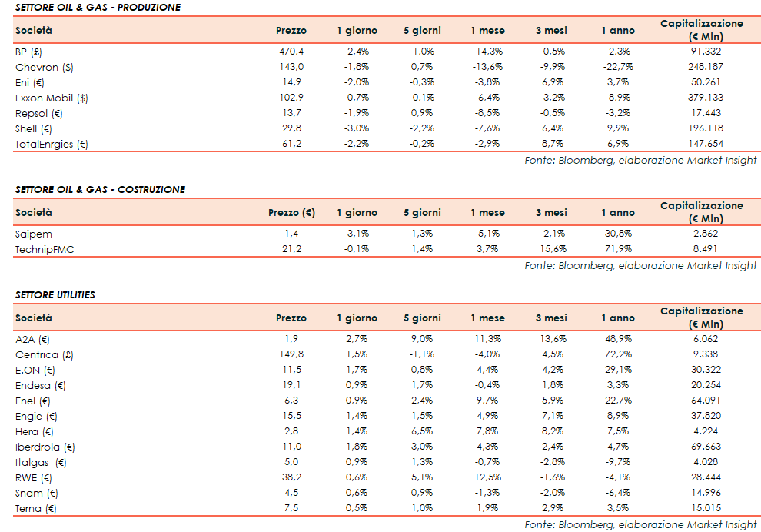
Task: Click the TotalEnrgies (€) row label
Action: click(52, 144)
